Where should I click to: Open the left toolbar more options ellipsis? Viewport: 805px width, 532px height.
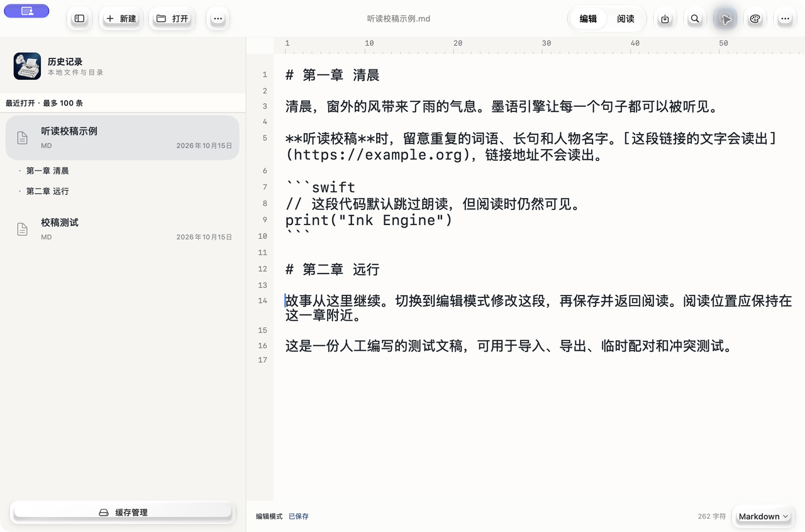[x=218, y=19]
